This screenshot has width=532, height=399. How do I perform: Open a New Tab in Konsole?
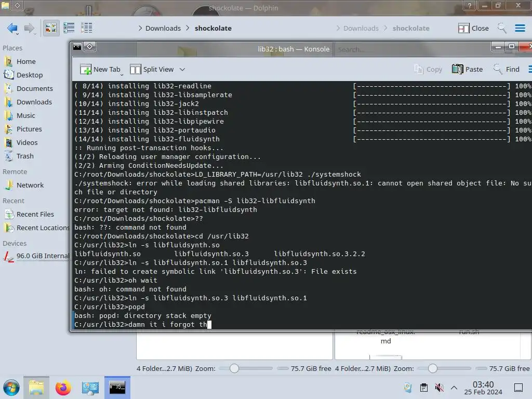tap(100, 69)
